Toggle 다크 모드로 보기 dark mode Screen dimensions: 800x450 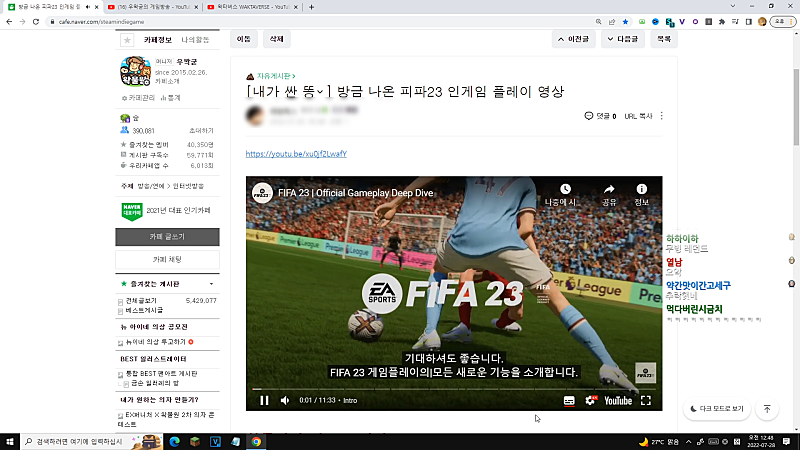[717, 409]
